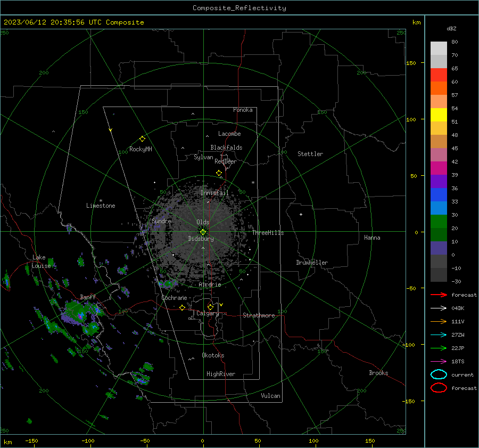Click the Brooks label
The height and width of the screenshot is (448, 479).
[x=378, y=373]
